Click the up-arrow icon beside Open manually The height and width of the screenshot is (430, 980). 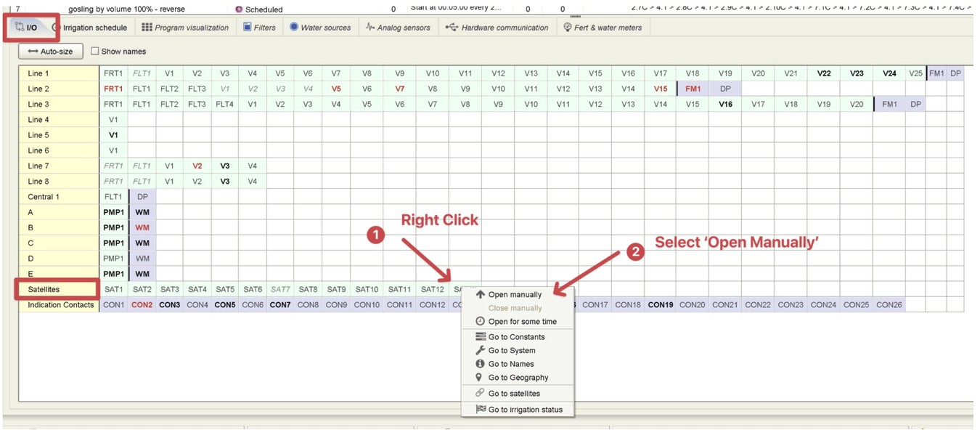(x=480, y=295)
